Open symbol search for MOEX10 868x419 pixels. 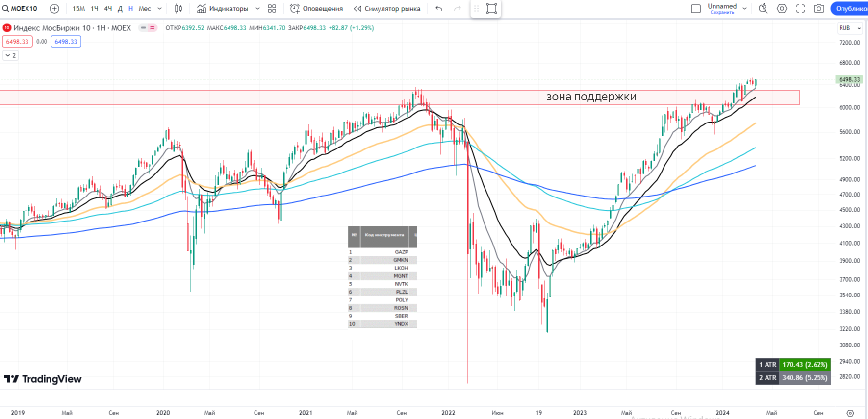(x=20, y=9)
